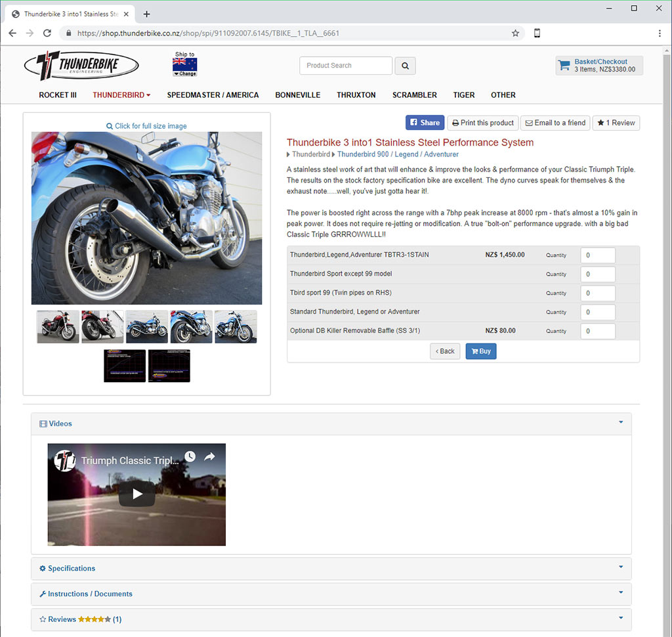Click the product title heading text

coord(409,143)
